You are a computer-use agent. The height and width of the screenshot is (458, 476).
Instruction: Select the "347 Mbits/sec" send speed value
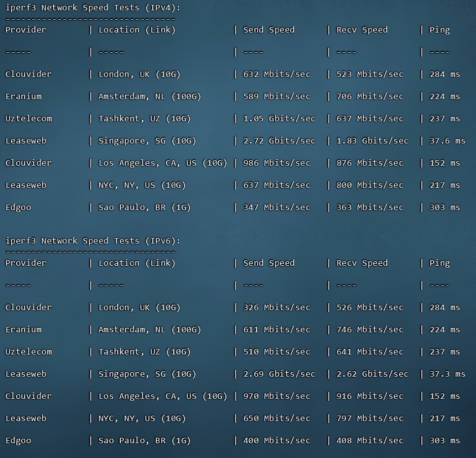(276, 208)
